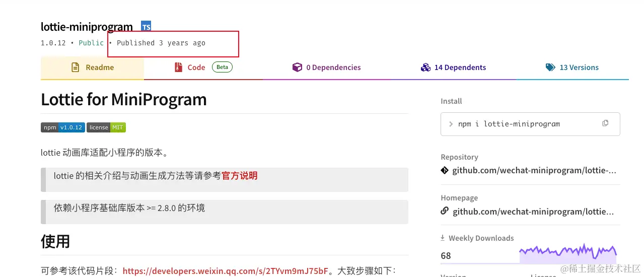Click the Published 3 years ago text
This screenshot has width=644, height=277.
click(x=161, y=43)
